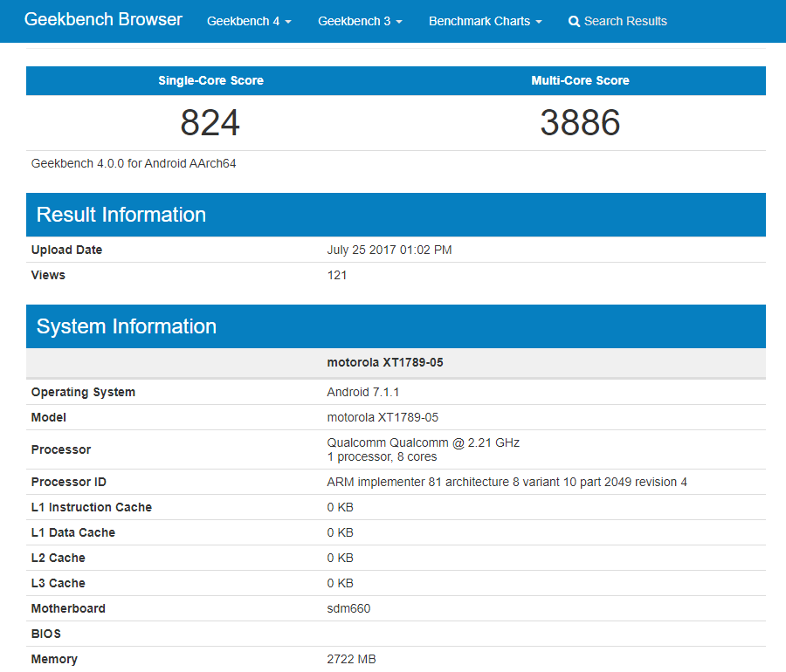Click the magnifier search icon
The height and width of the screenshot is (672, 786).
(574, 22)
